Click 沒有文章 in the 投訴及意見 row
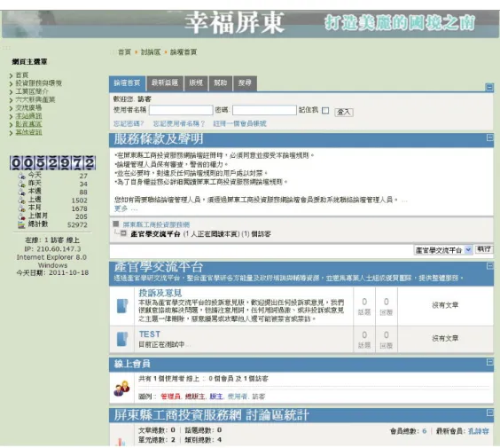500x448 pixels. coord(445,305)
